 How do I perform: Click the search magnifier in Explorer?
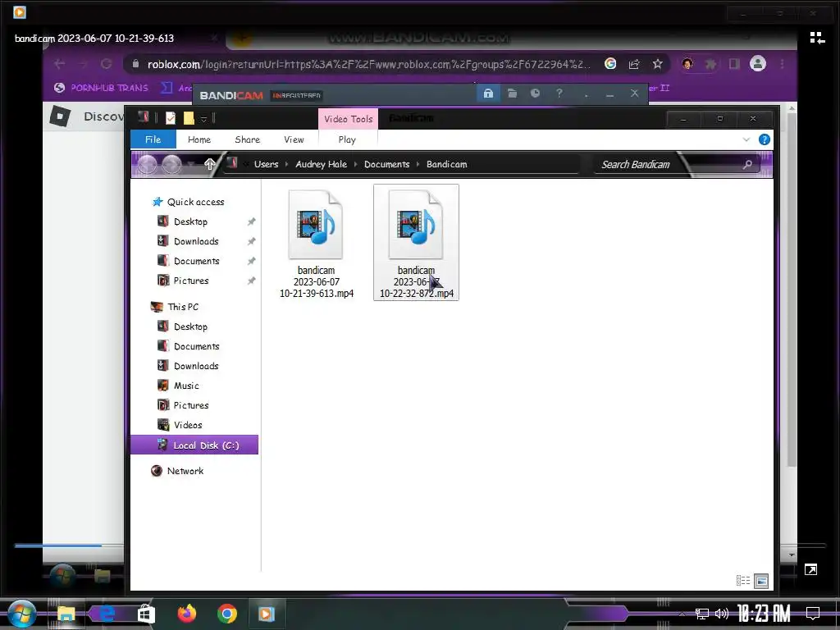point(747,164)
